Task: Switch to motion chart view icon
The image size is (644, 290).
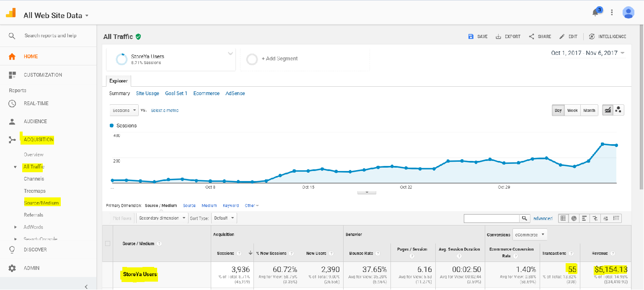Action: click(x=618, y=110)
